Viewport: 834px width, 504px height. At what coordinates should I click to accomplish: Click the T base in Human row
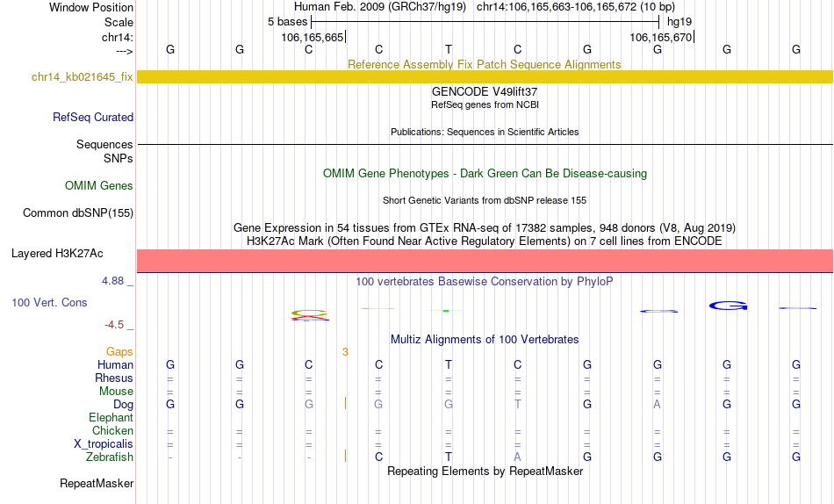coord(449,364)
